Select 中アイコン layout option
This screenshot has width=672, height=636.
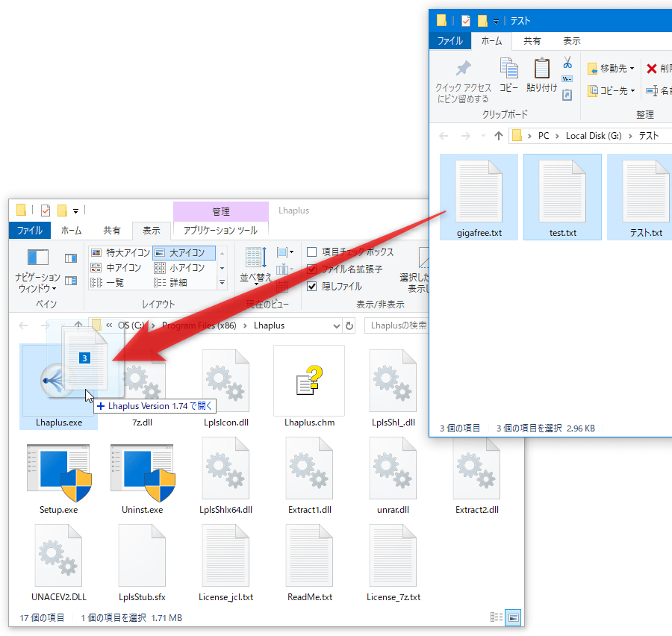point(116,268)
